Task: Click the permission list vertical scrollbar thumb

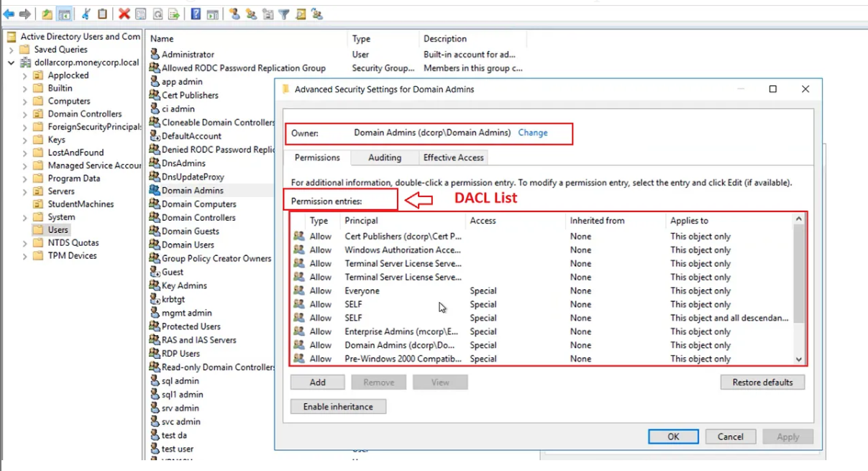Action: [x=799, y=273]
